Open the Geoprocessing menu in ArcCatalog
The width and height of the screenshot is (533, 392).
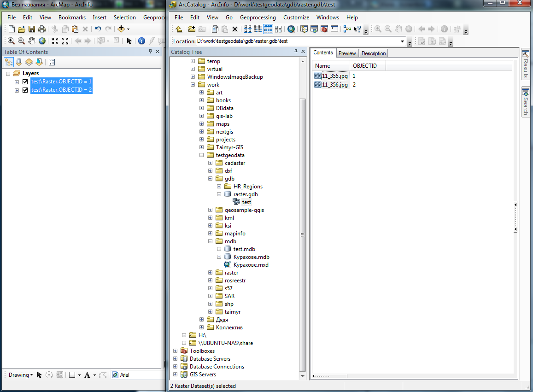click(x=258, y=18)
